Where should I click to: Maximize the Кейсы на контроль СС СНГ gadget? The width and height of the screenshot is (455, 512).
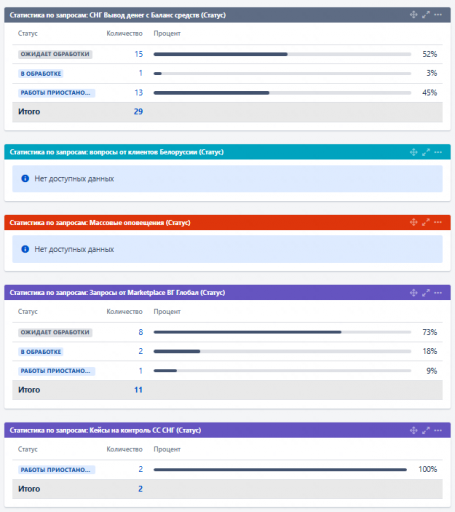click(x=426, y=430)
